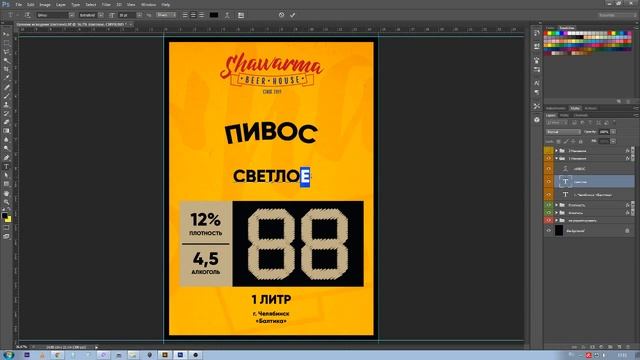Open the font family dropdown
Image resolution: width=640 pixels, height=360 pixels.
pyautogui.click(x=71, y=15)
